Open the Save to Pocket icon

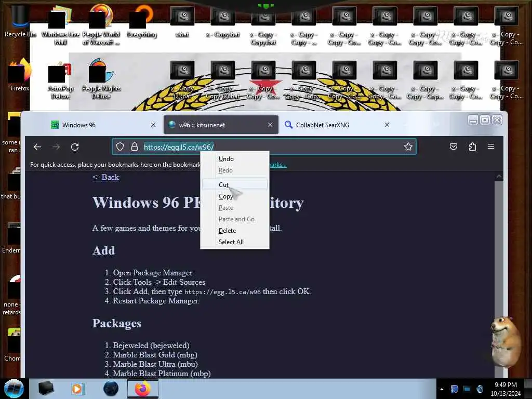(x=453, y=147)
